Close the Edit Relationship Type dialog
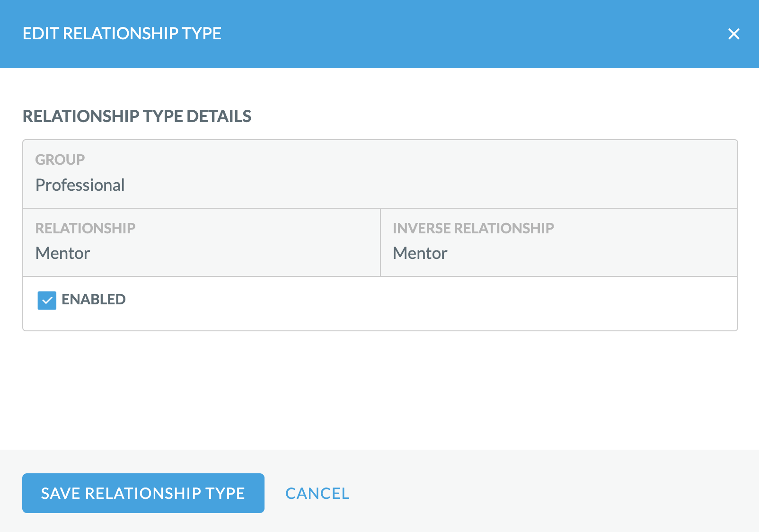The image size is (759, 532). tap(733, 34)
